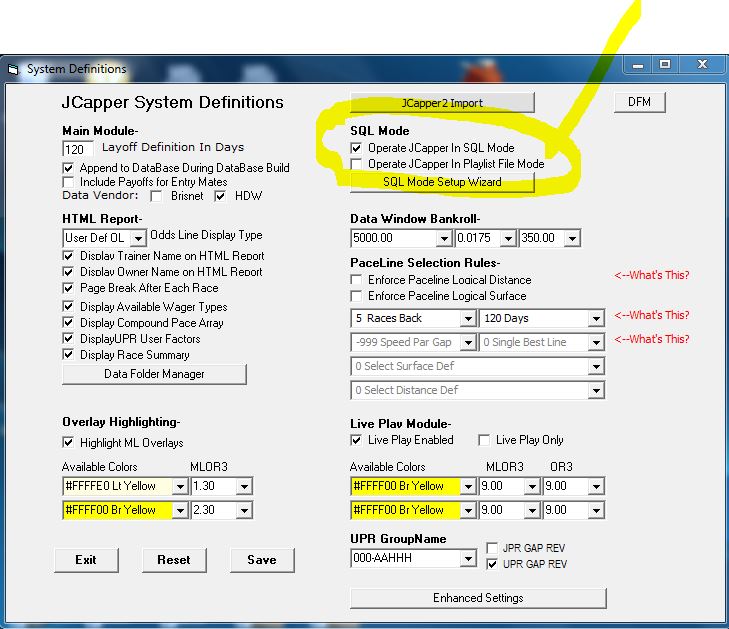
Task: Open second Live Play OR3 9.00 dropdown
Action: click(x=596, y=511)
